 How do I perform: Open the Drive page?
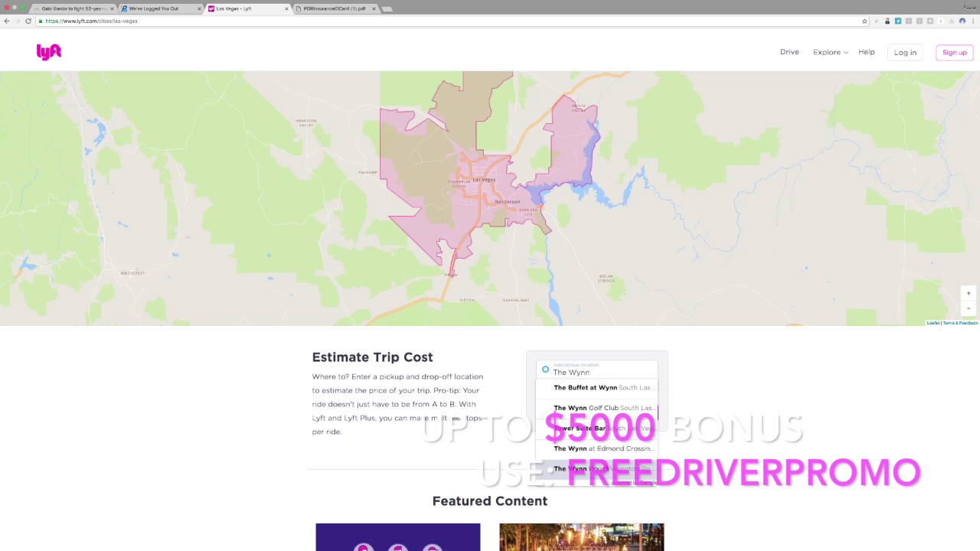pos(789,52)
